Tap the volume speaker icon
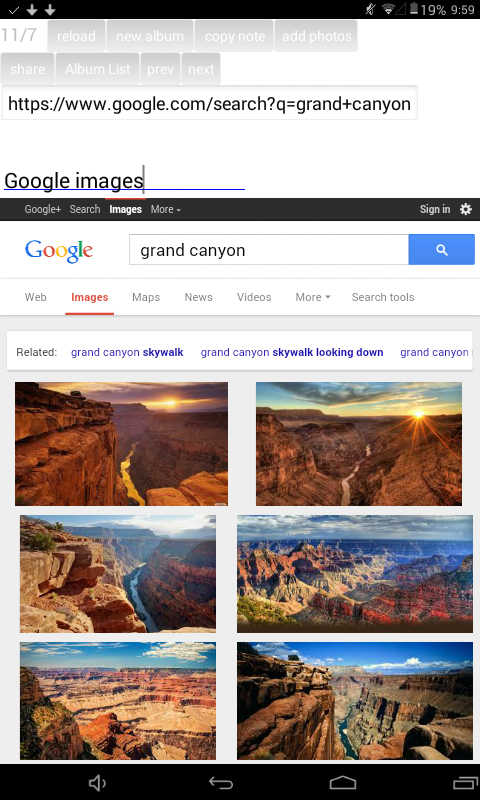This screenshot has height=800, width=480. (97, 783)
